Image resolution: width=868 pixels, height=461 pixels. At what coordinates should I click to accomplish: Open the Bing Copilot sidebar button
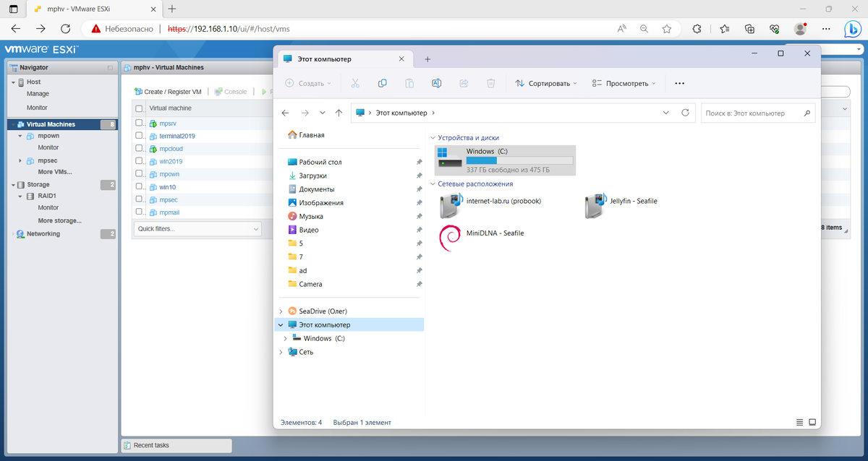(x=853, y=29)
